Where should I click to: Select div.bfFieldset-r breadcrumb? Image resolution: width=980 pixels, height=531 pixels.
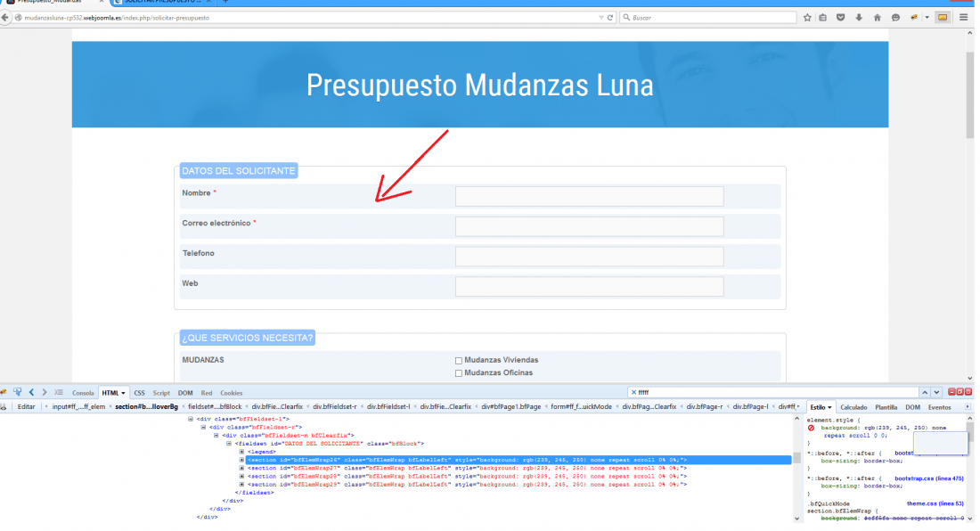point(334,406)
